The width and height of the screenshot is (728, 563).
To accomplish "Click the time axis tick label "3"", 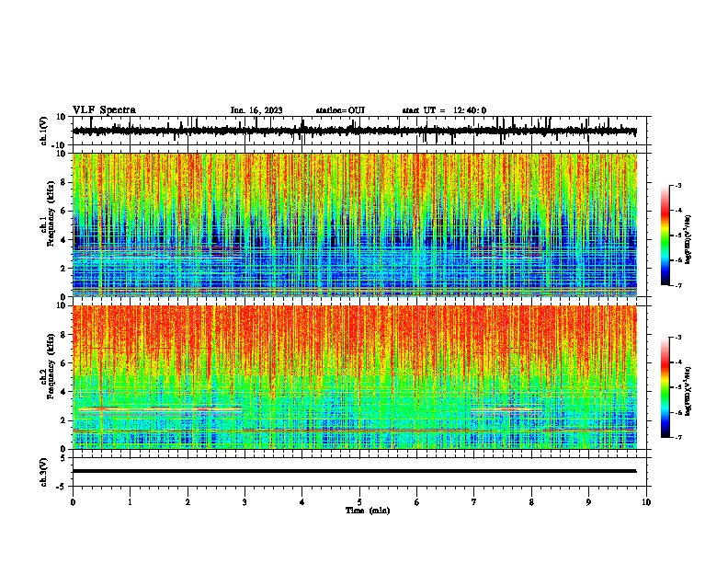I will [245, 502].
